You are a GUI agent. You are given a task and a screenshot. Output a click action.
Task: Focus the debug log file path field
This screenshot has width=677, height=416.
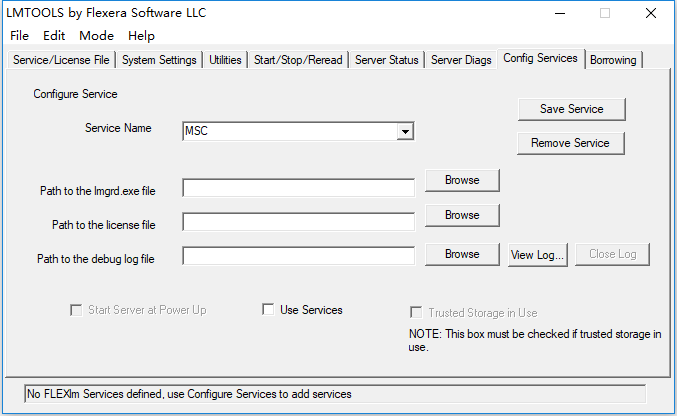(298, 256)
